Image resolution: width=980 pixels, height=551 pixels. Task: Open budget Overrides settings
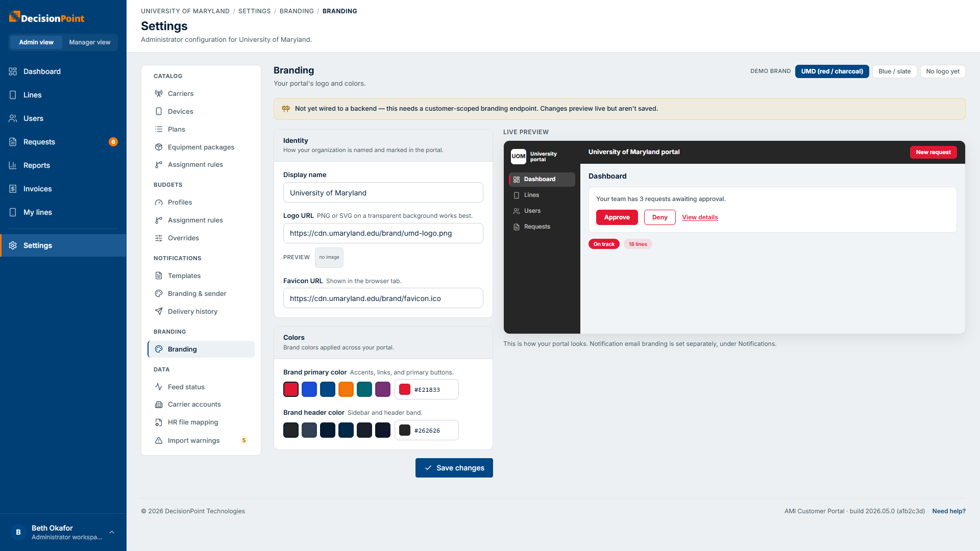coord(201,238)
